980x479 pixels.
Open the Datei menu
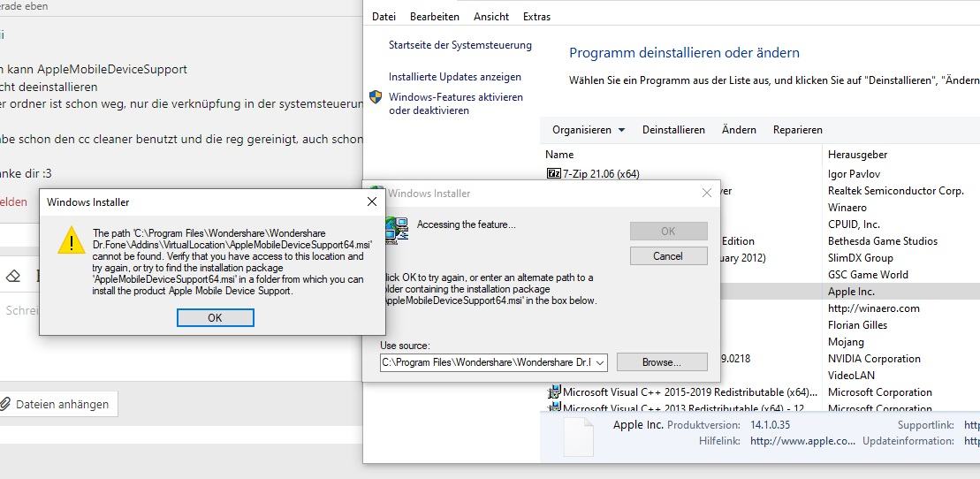384,17
